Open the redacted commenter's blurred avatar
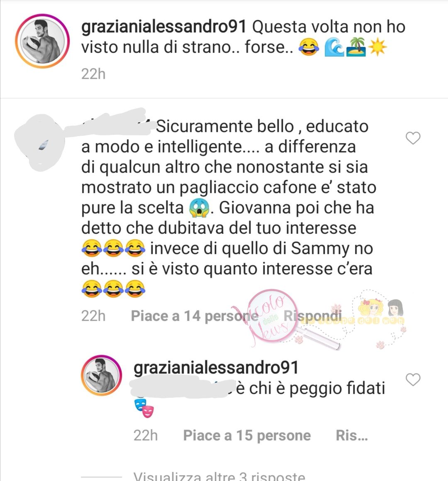Viewport: 448px width, 481px height. tap(40, 143)
